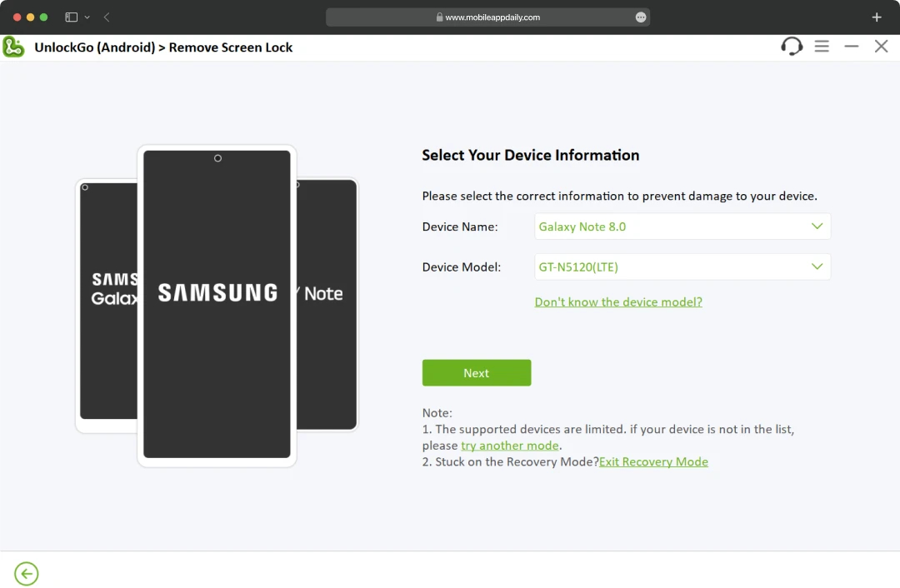Toggle the browser sidebar panel icon
Viewport: 900px width, 588px height.
(x=70, y=17)
